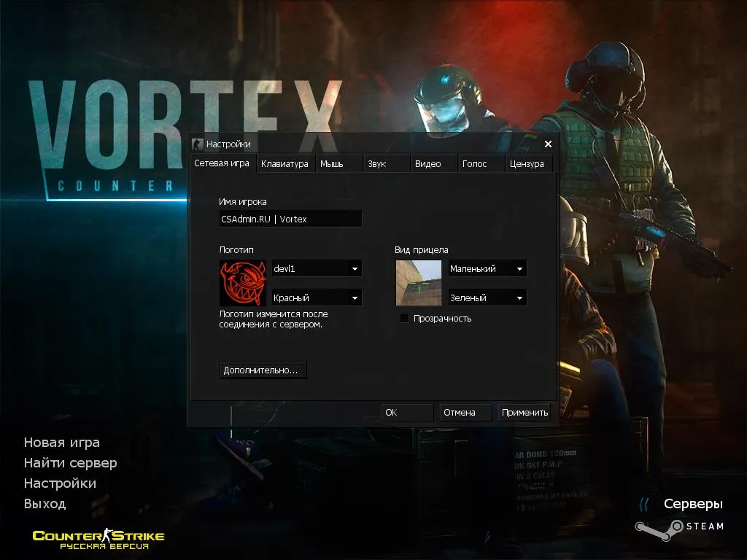Close the Настройки dialog

point(548,144)
